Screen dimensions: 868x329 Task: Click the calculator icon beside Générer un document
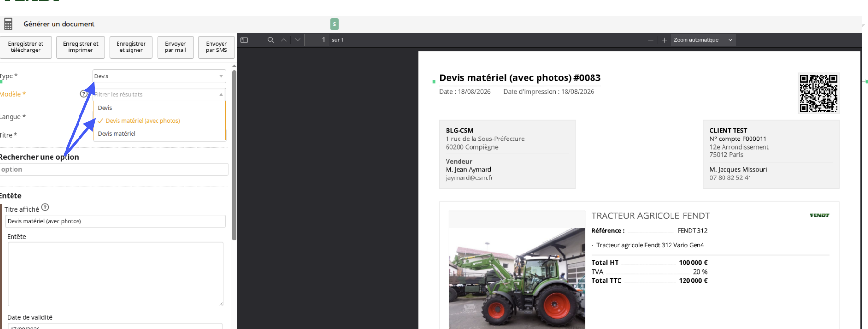(8, 24)
